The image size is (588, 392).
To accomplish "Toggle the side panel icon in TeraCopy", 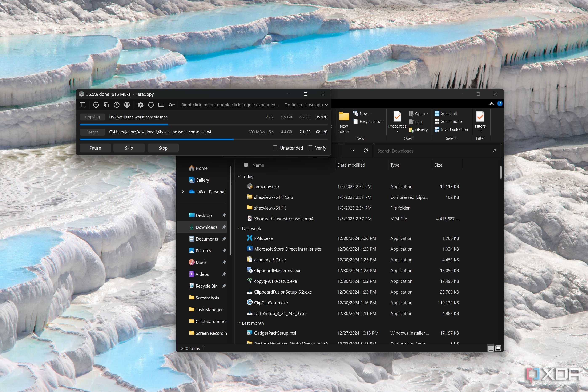I will 82,105.
